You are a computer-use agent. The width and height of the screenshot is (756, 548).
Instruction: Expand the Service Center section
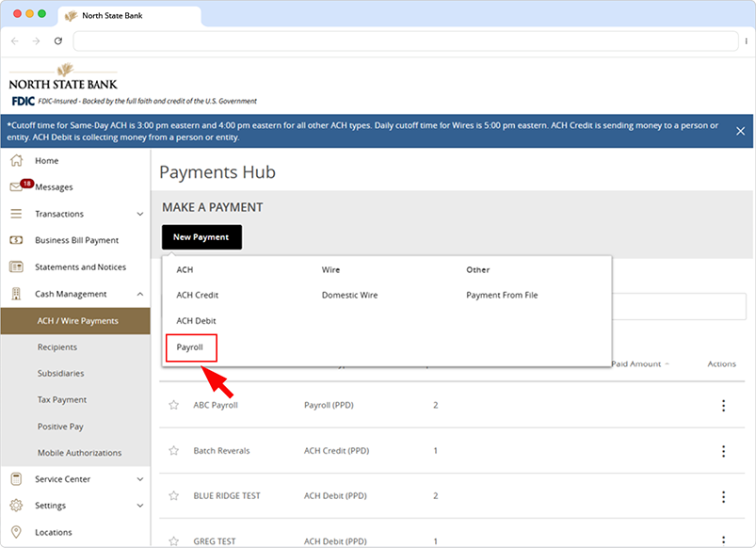pyautogui.click(x=139, y=478)
